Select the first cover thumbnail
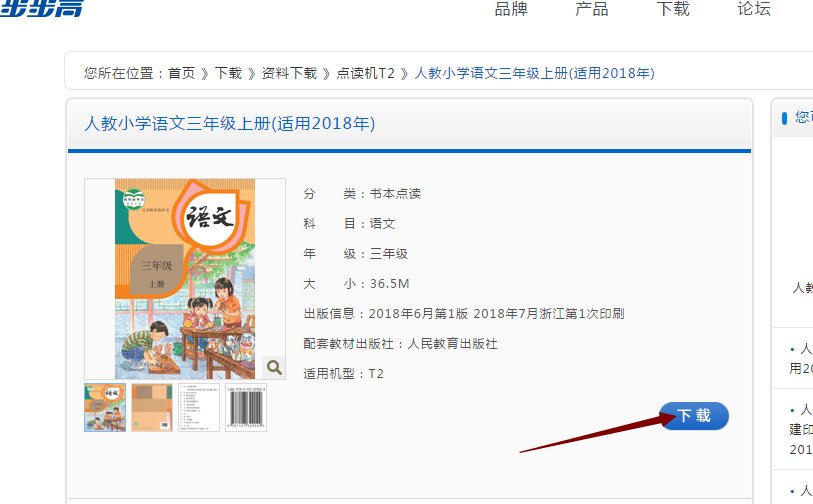 tap(105, 408)
